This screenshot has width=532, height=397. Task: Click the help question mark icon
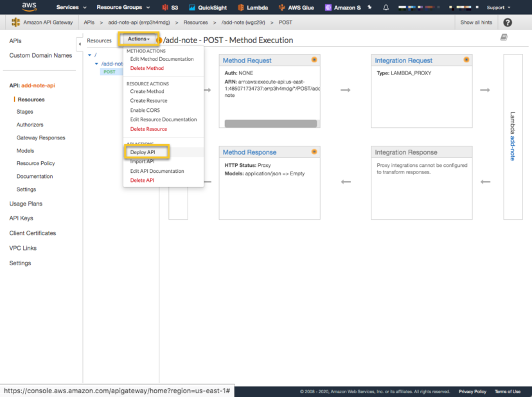click(507, 22)
